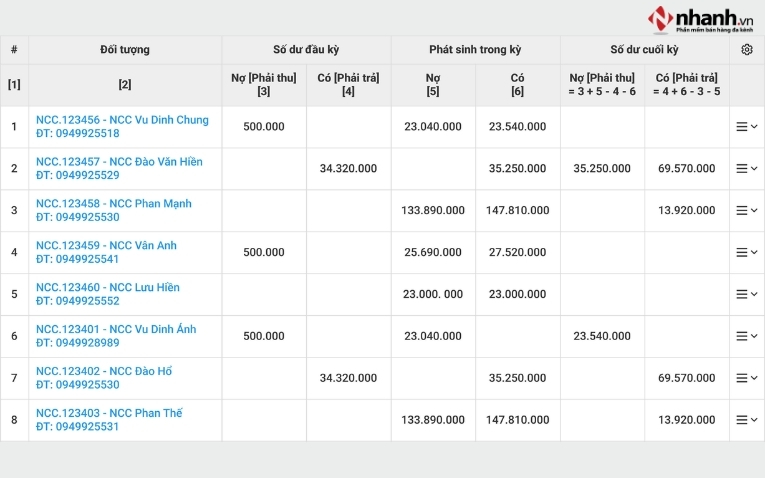
Task: Open supplier NCC.123460 - NCC Lưu Hiền
Action: tap(108, 288)
